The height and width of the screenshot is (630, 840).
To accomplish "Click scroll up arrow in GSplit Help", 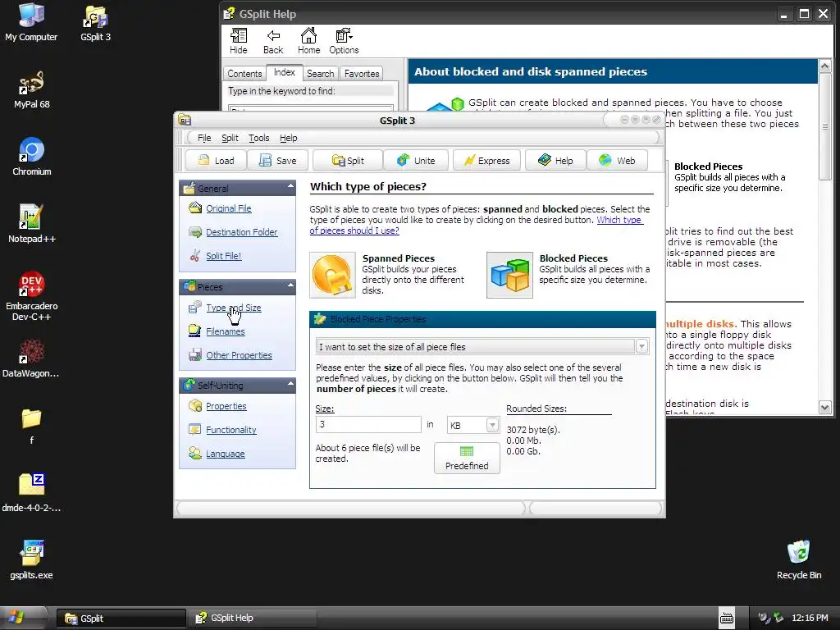I will [x=825, y=66].
